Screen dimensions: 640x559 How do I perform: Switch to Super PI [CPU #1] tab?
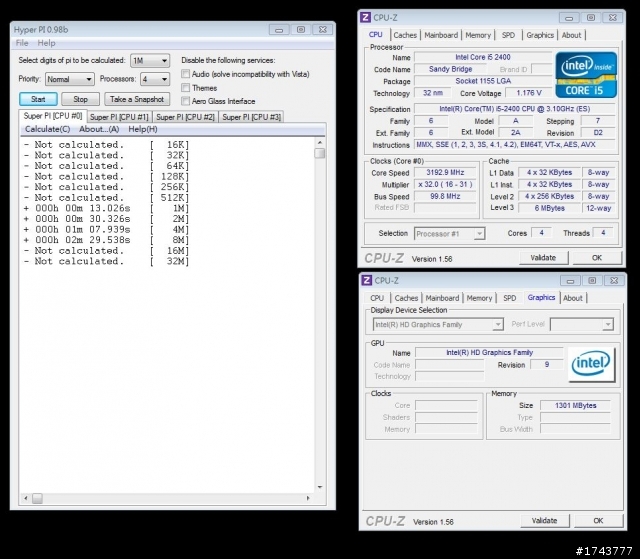click(119, 117)
